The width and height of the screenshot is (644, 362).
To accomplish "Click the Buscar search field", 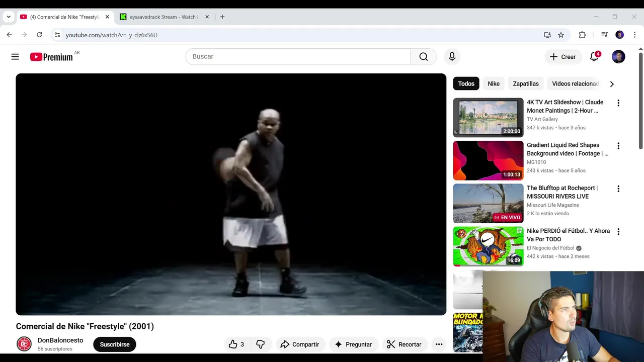I will pyautogui.click(x=298, y=57).
